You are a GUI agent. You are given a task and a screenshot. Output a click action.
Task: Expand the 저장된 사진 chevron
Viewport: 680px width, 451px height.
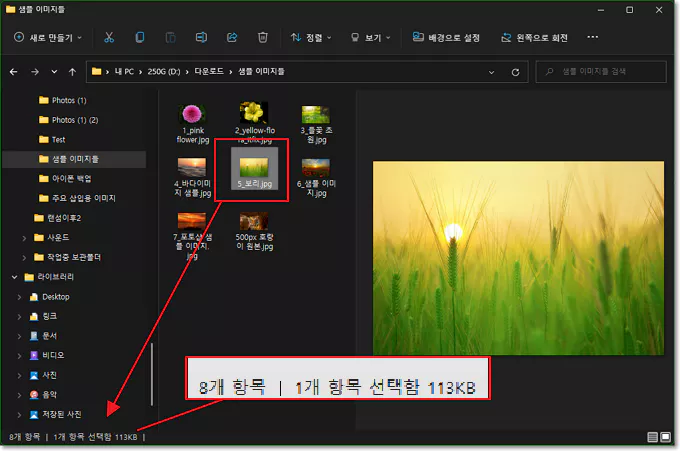(x=20, y=415)
